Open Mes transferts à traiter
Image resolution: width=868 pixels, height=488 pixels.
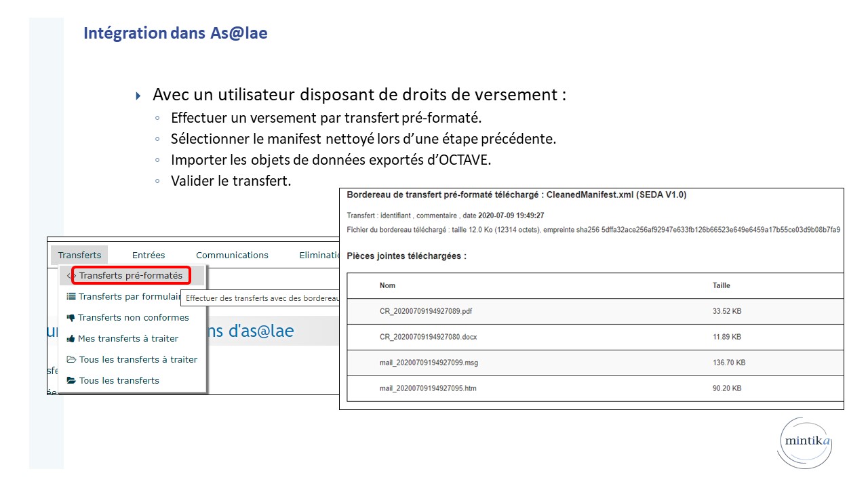123,339
